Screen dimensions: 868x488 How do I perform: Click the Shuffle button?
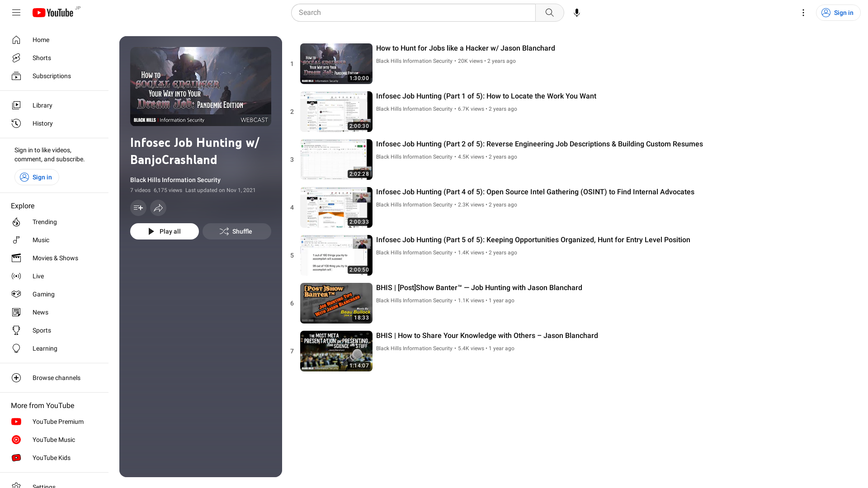click(x=237, y=231)
